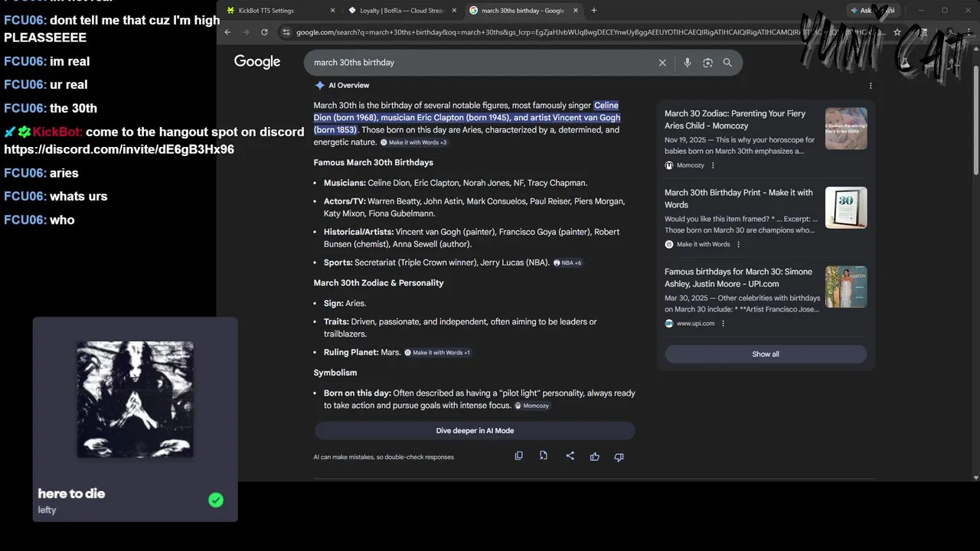This screenshot has height=551, width=980.
Task: Open the Momcozy result three-dot menu
Action: [x=713, y=165]
